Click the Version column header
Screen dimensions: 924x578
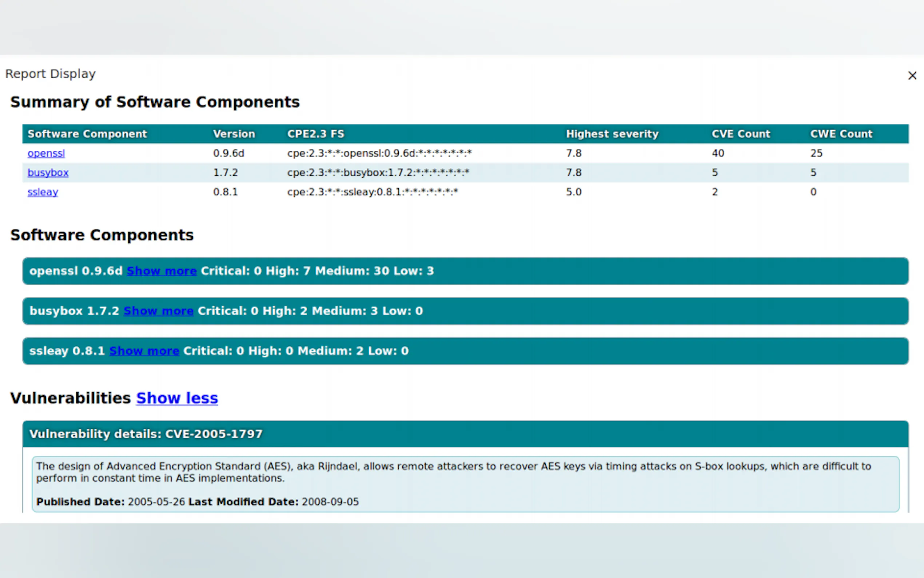234,134
